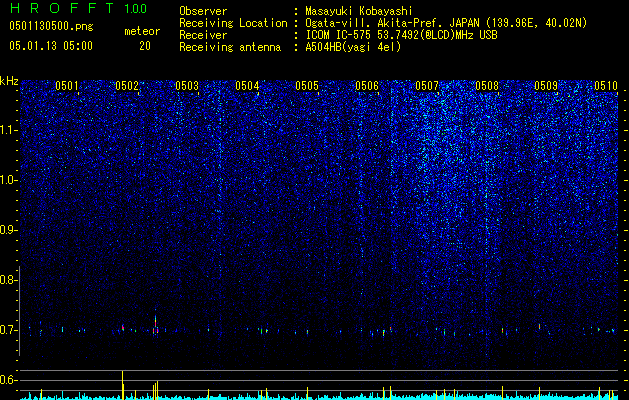This screenshot has height=400, width=629.
Task: Click the meteor count value 20
Action: [x=145, y=46]
